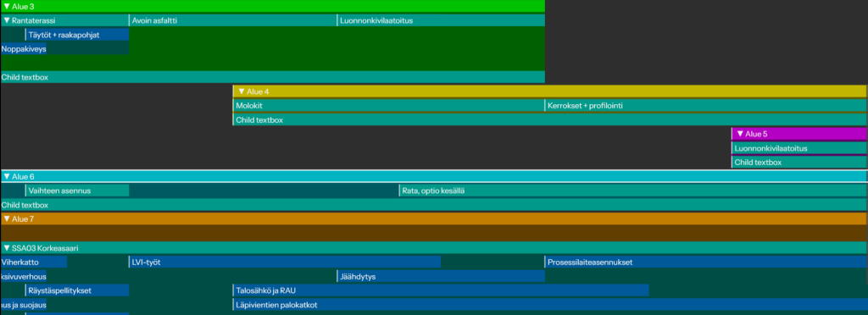Select the Täytöt + raakapohjat task

point(77,35)
